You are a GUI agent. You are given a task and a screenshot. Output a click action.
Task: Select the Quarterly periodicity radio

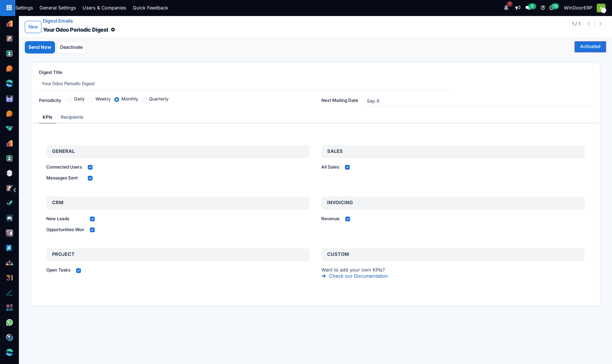tap(144, 99)
